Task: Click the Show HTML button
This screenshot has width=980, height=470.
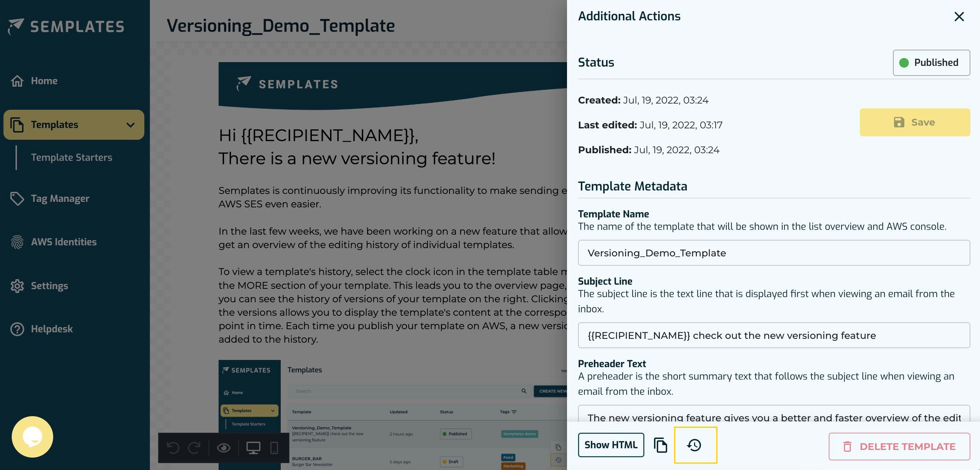Action: [x=611, y=445]
